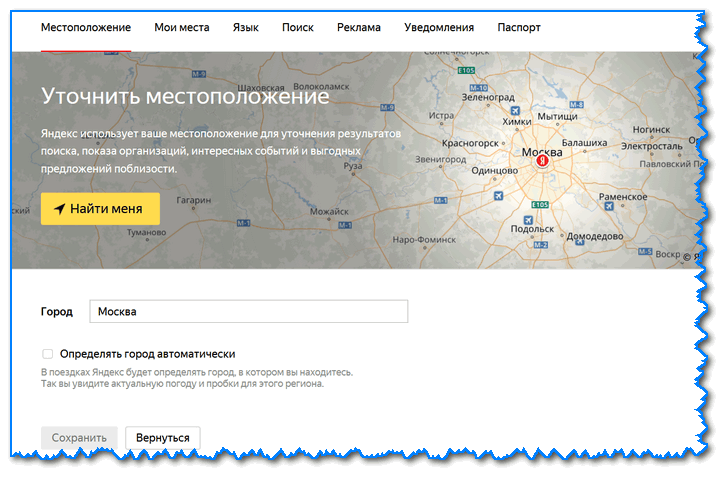Open the Язык tab
Viewport: 725px width, 477px height.
(x=246, y=28)
